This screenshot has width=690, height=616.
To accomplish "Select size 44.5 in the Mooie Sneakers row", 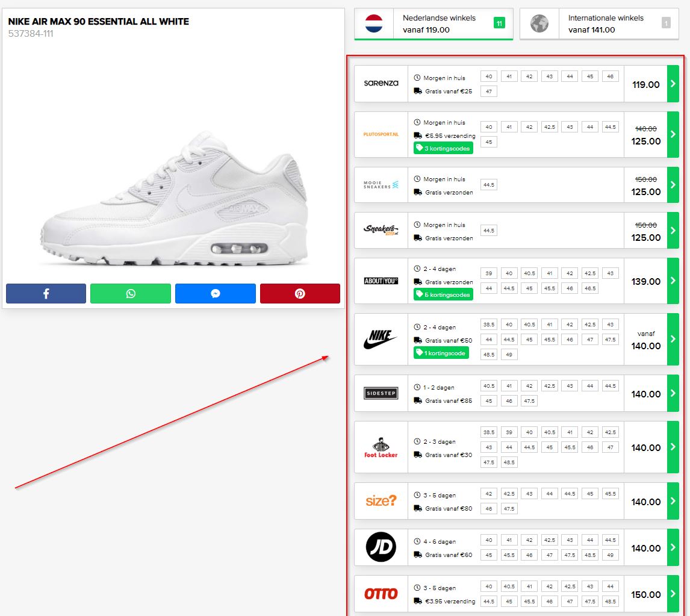I will pyautogui.click(x=489, y=185).
